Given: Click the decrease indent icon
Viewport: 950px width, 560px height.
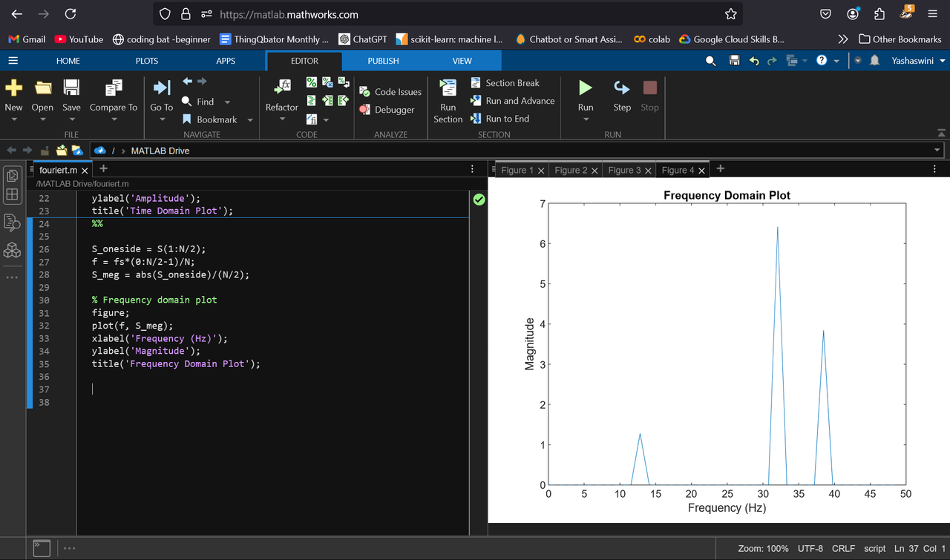Looking at the screenshot, I should (x=344, y=100).
